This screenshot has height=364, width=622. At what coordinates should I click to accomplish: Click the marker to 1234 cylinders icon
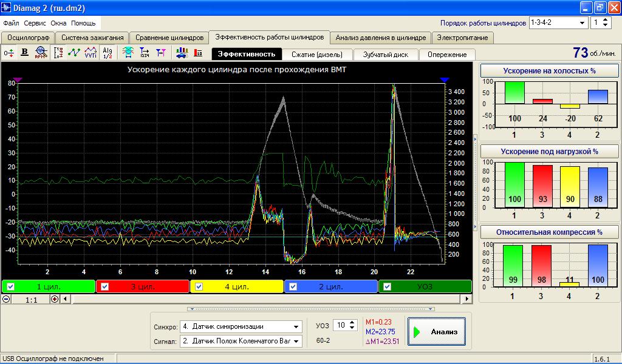point(145,52)
